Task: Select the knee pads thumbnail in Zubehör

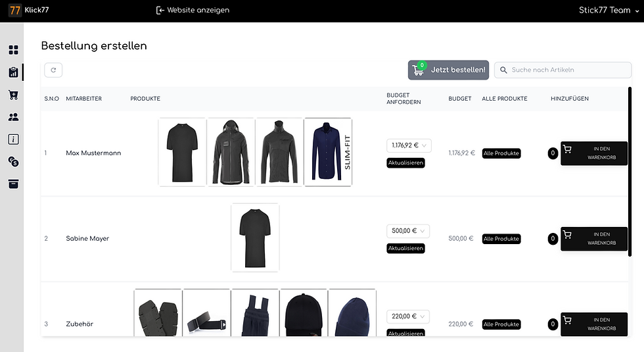Action: coord(158,313)
